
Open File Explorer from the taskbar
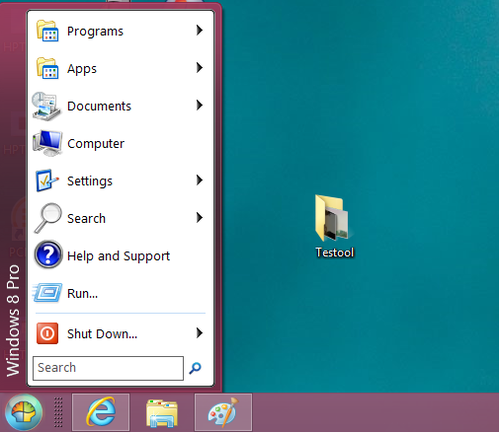tap(162, 413)
